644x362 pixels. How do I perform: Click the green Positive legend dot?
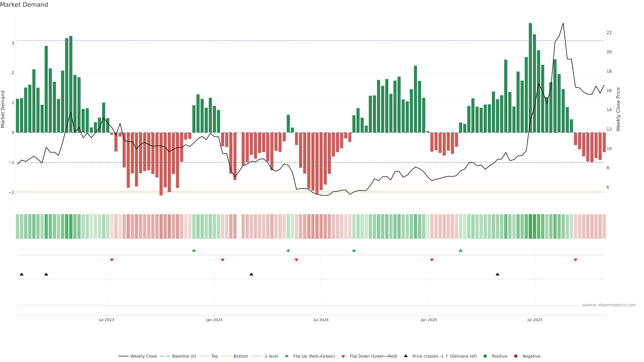point(485,356)
